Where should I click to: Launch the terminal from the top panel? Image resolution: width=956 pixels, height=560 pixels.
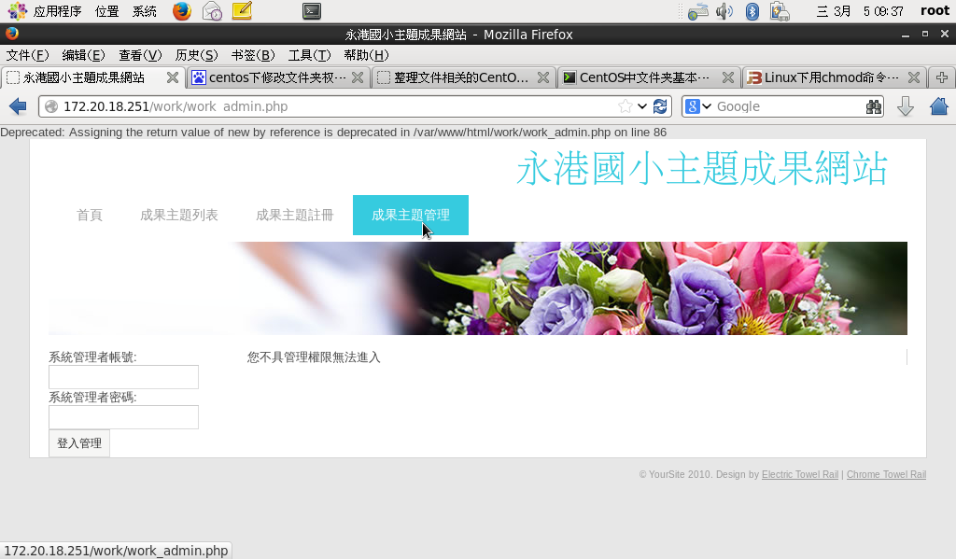(312, 11)
